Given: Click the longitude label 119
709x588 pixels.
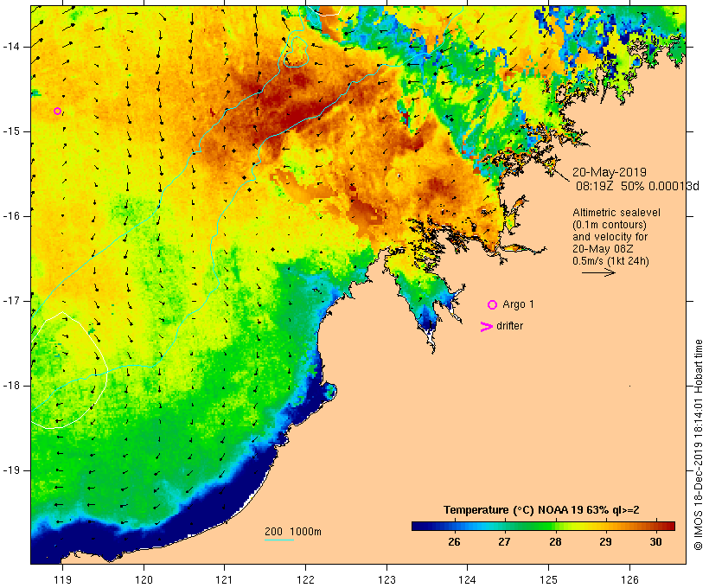Looking at the screenshot, I should (62, 579).
